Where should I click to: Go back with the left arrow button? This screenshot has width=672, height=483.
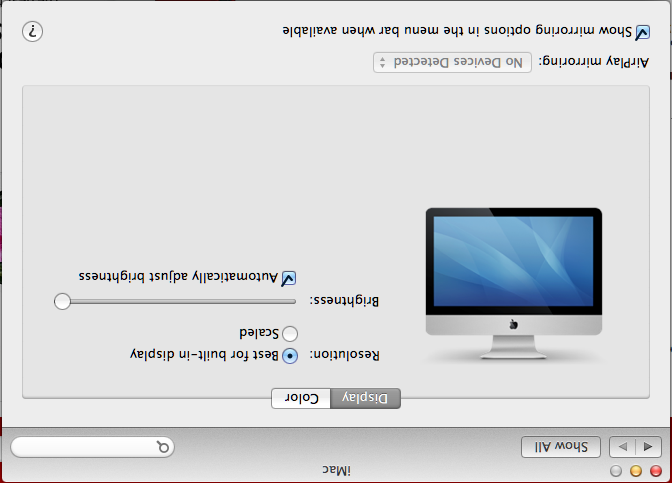coord(648,447)
